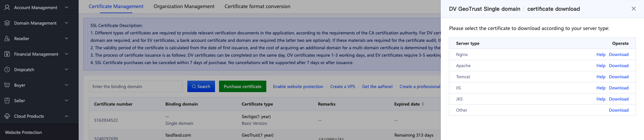Click the Seller shop icon
The width and height of the screenshot is (644, 140).
pyautogui.click(x=7, y=101)
